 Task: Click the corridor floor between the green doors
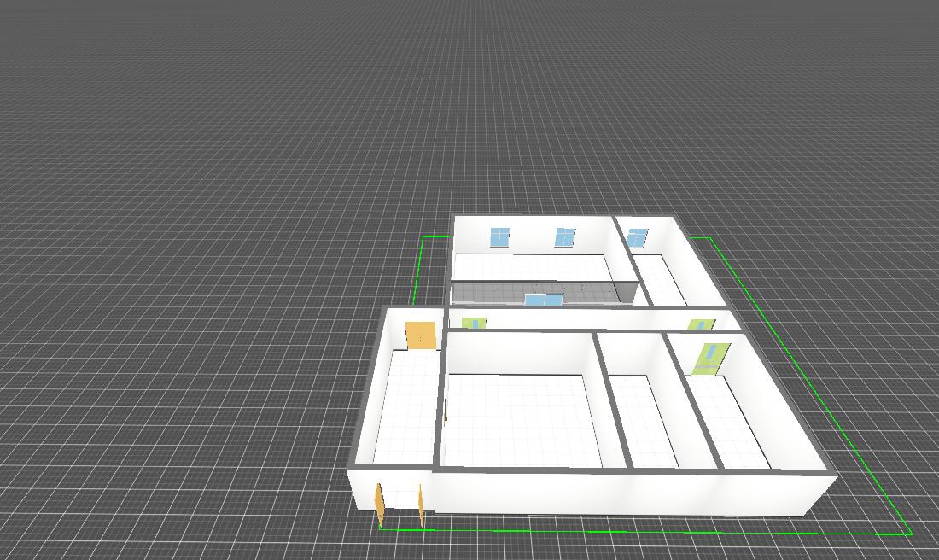click(x=589, y=321)
